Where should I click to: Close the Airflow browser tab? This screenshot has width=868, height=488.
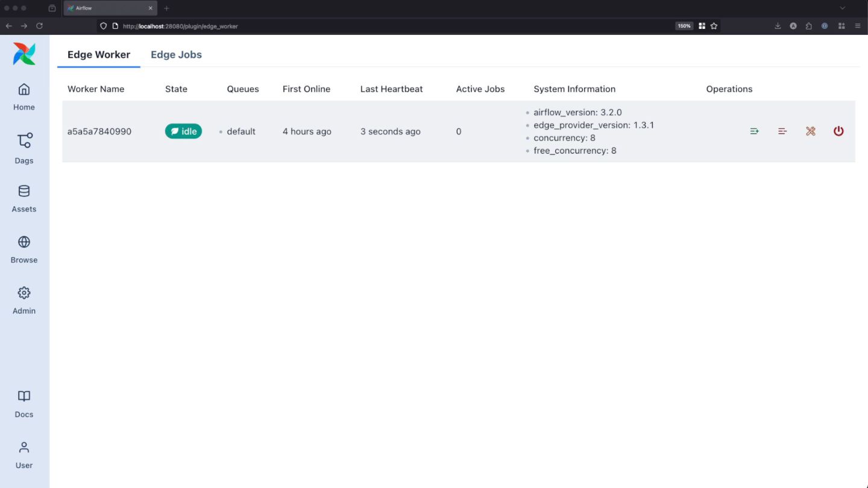tap(150, 8)
